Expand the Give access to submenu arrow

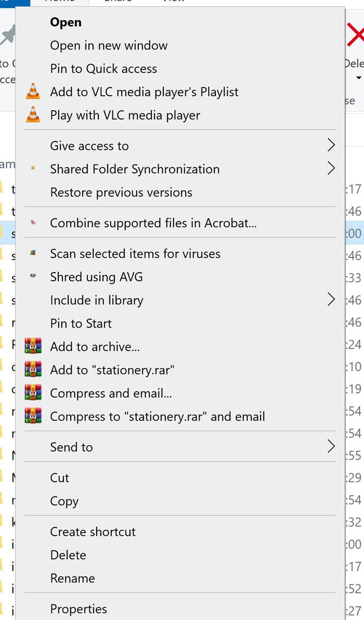331,145
